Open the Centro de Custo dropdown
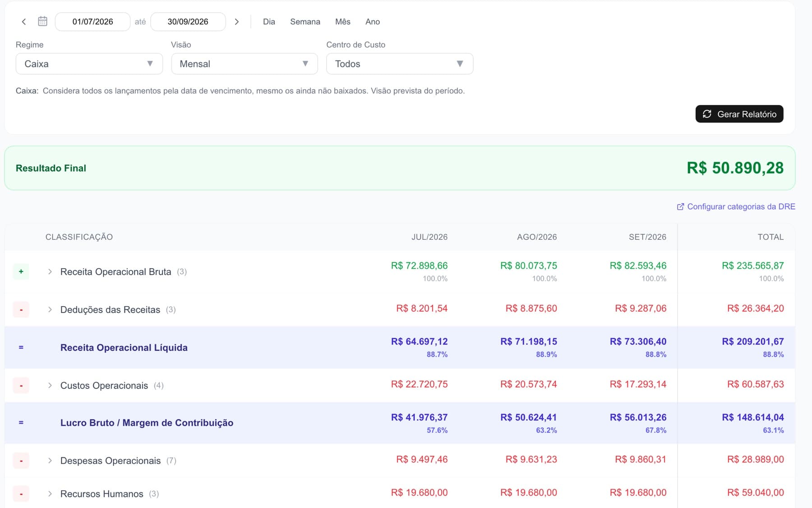The image size is (812, 508). click(400, 64)
